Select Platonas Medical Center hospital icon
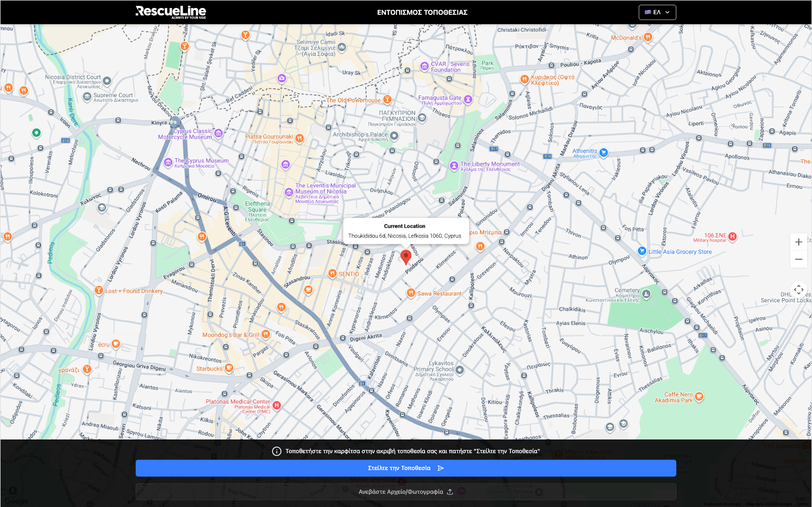The width and height of the screenshot is (812, 507). click(277, 405)
